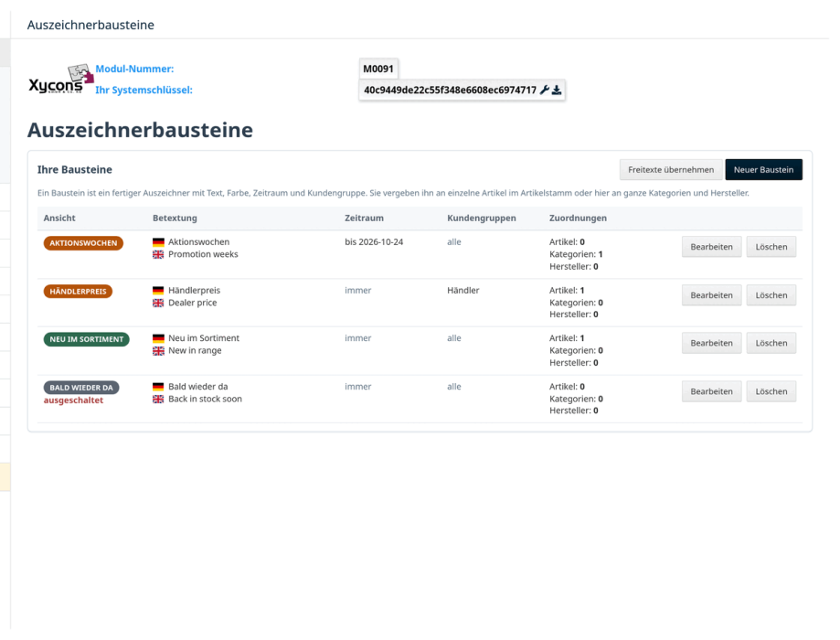
Task: Click 'Hersteller: 0' in the Bald wieder da row
Action: [574, 411]
